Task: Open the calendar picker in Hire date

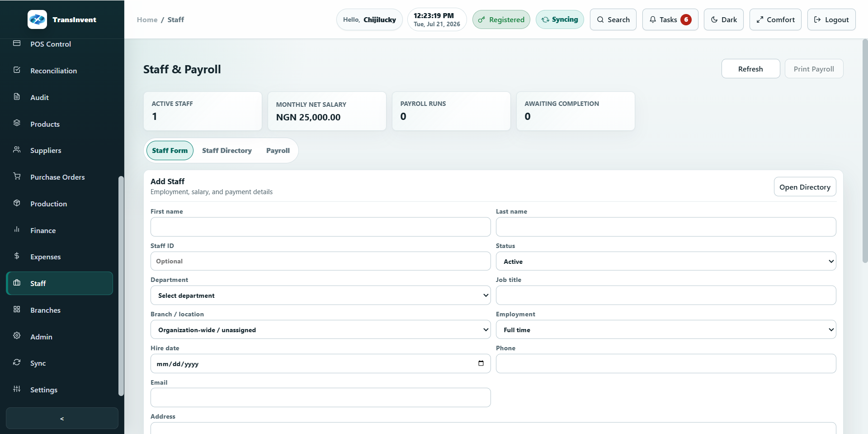Action: (481, 363)
